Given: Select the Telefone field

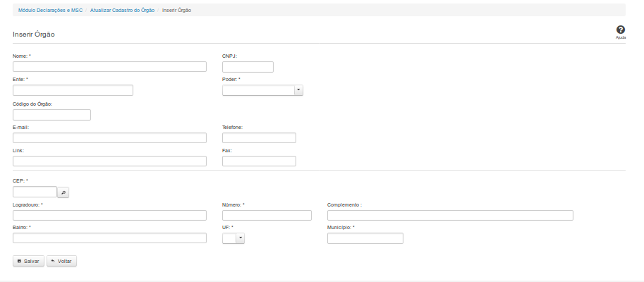Looking at the screenshot, I should [259, 138].
